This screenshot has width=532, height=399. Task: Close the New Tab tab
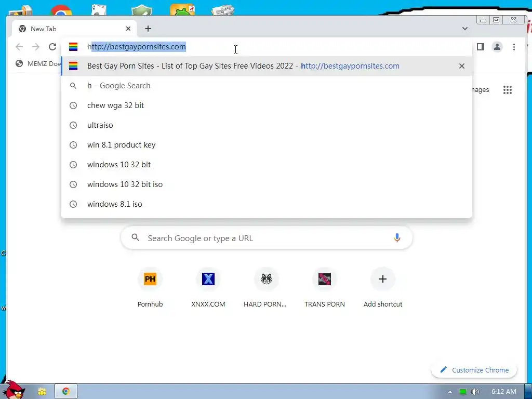(128, 29)
